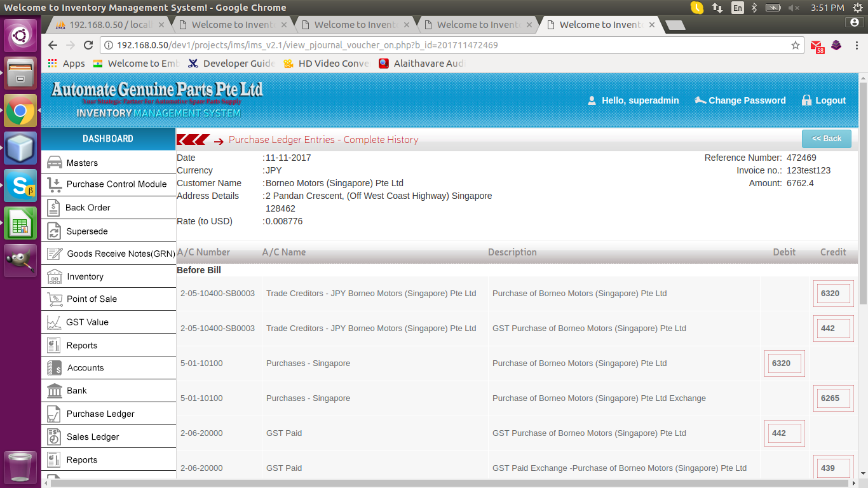
Task: Open the system power gear menu
Action: pyautogui.click(x=857, y=8)
